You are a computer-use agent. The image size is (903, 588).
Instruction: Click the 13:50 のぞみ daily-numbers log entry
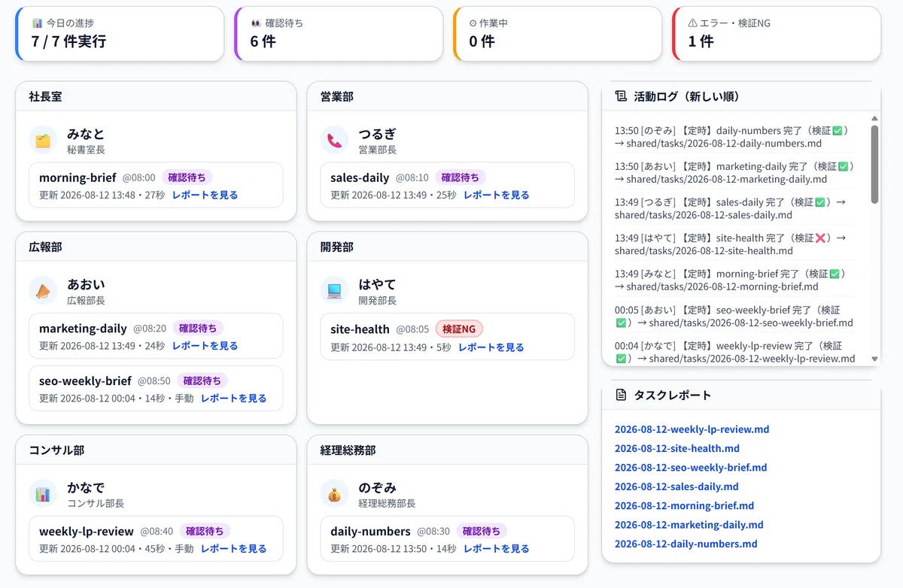tap(734, 136)
